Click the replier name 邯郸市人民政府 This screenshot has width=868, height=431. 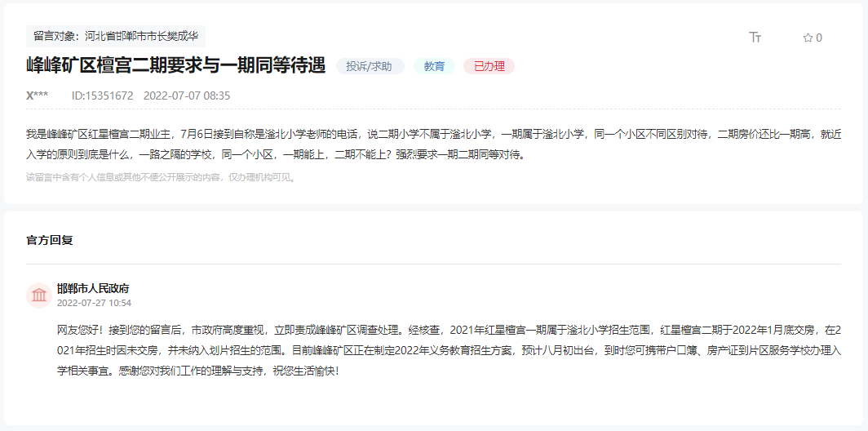click(x=93, y=289)
